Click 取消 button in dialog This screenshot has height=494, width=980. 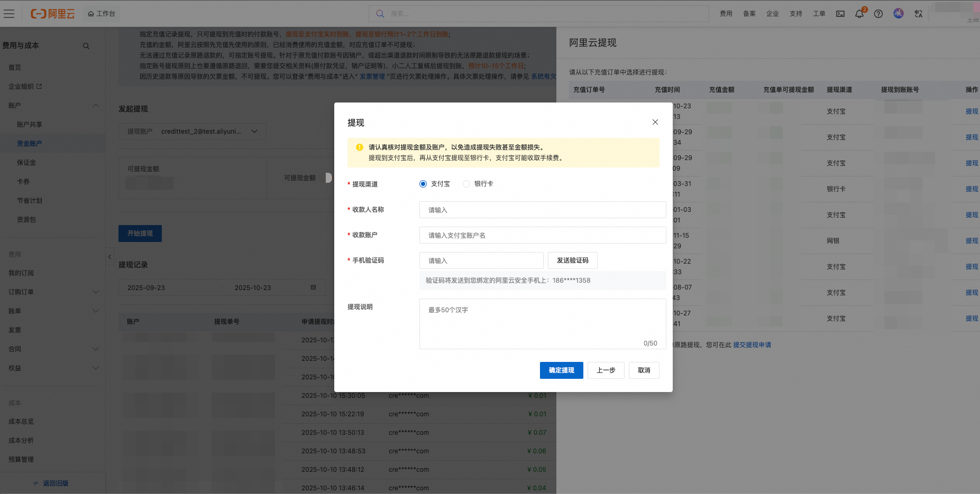pyautogui.click(x=644, y=370)
